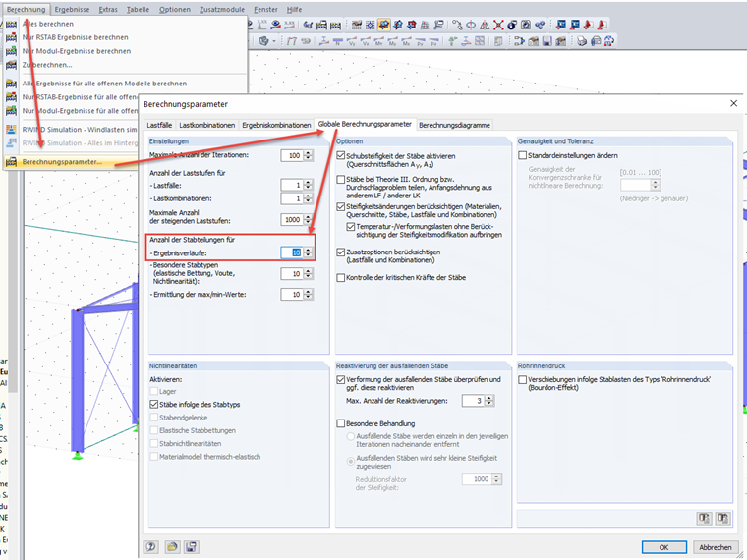This screenshot has width=747, height=560.
Task: Open the Zusatzmodule menu
Action: (222, 10)
